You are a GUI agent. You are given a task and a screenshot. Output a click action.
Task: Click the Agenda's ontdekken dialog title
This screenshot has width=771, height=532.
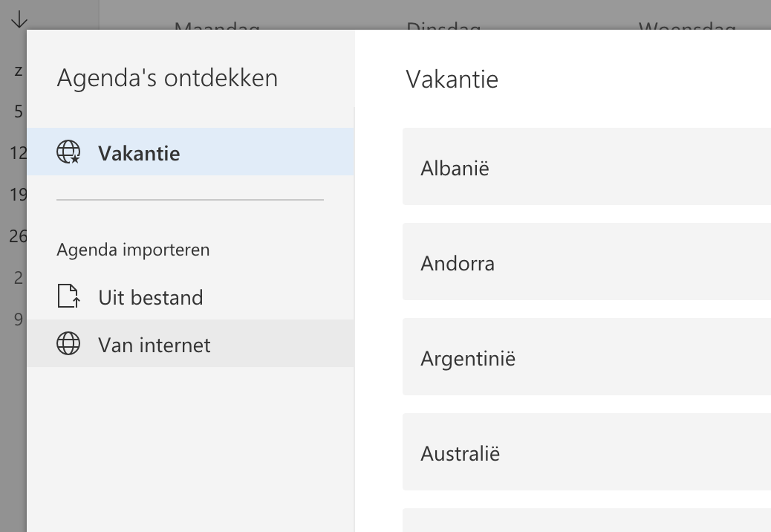click(167, 77)
